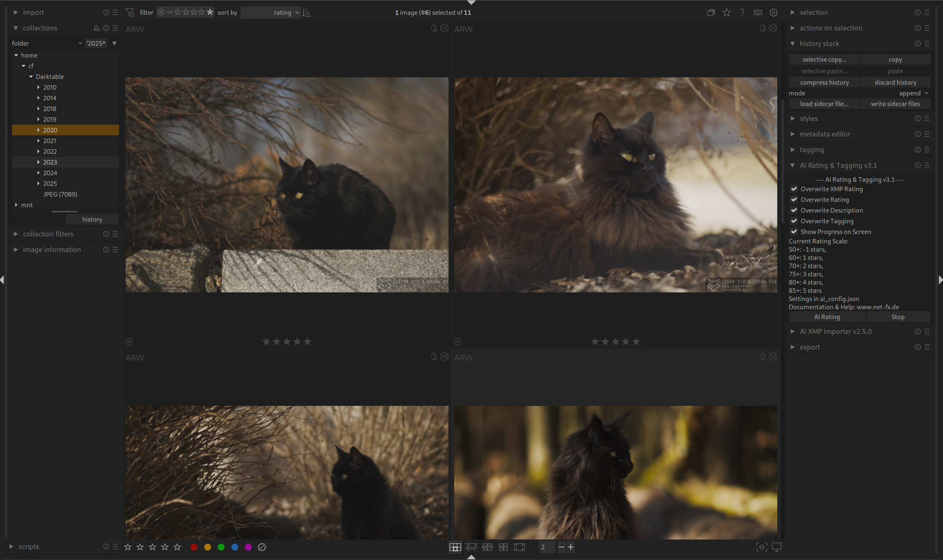The width and height of the screenshot is (943, 560).
Task: Reject the top-left cat image
Action: (129, 342)
